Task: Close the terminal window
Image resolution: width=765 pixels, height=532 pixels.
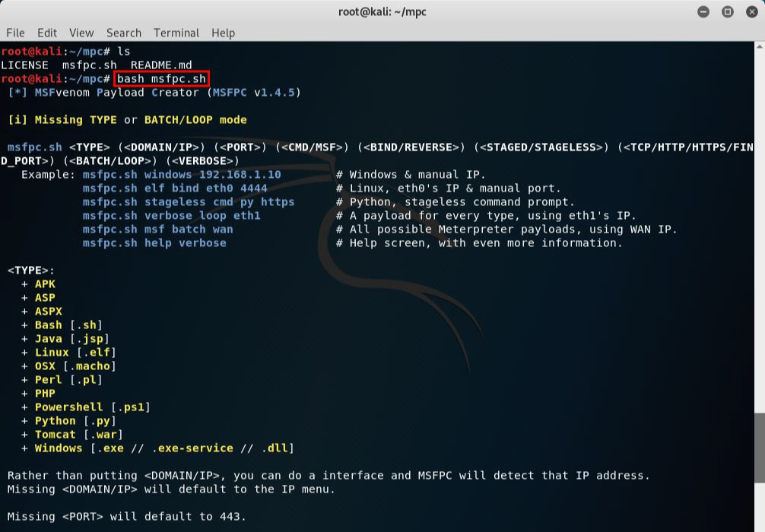Action: [x=752, y=11]
